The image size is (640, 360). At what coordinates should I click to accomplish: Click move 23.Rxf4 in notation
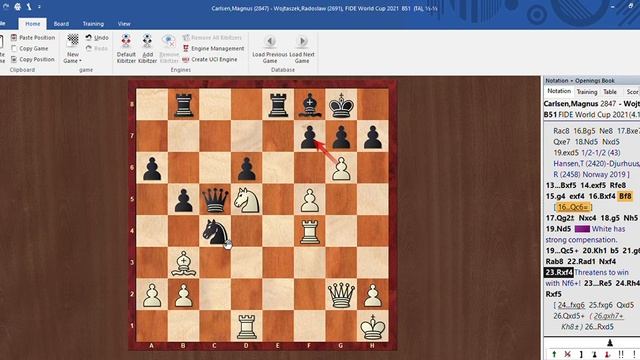pyautogui.click(x=559, y=272)
